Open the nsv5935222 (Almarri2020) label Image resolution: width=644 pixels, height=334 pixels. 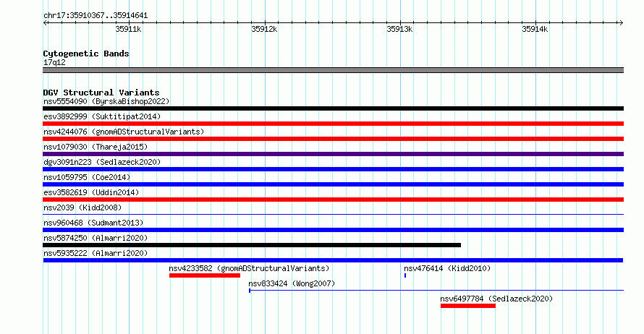coord(96,253)
